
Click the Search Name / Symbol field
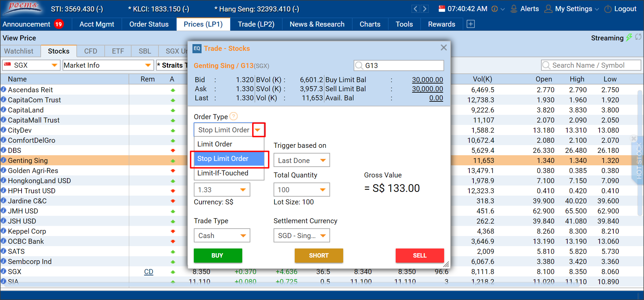tap(591, 65)
